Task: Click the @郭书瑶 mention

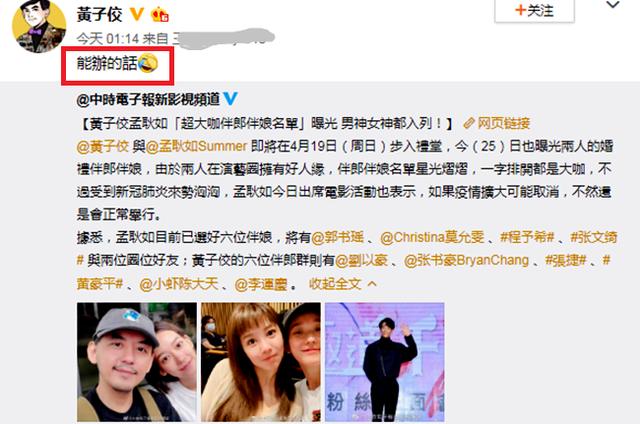Action: [337, 237]
